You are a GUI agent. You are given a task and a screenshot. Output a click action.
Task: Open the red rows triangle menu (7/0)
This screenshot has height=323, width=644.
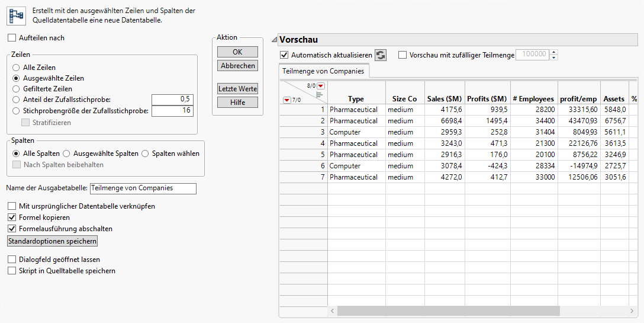tap(287, 100)
